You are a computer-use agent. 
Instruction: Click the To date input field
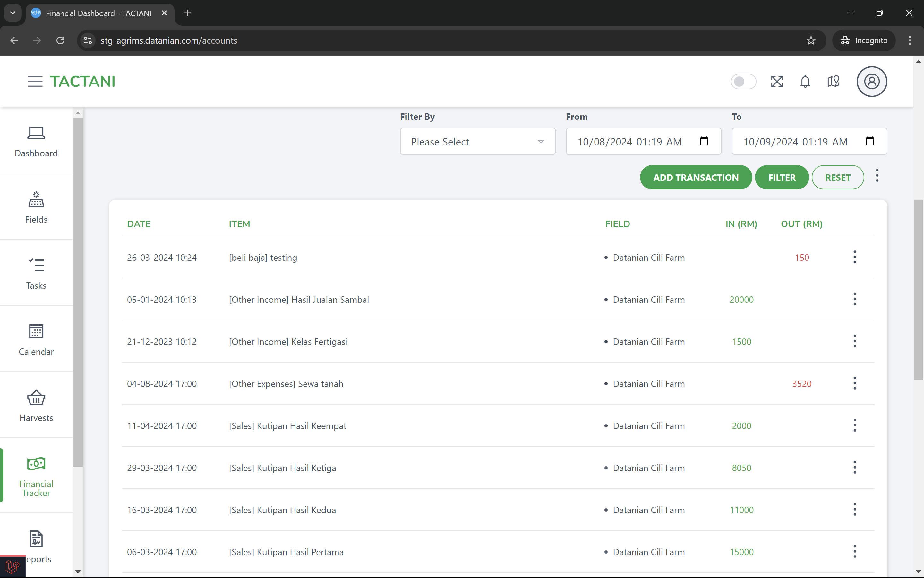pyautogui.click(x=809, y=141)
